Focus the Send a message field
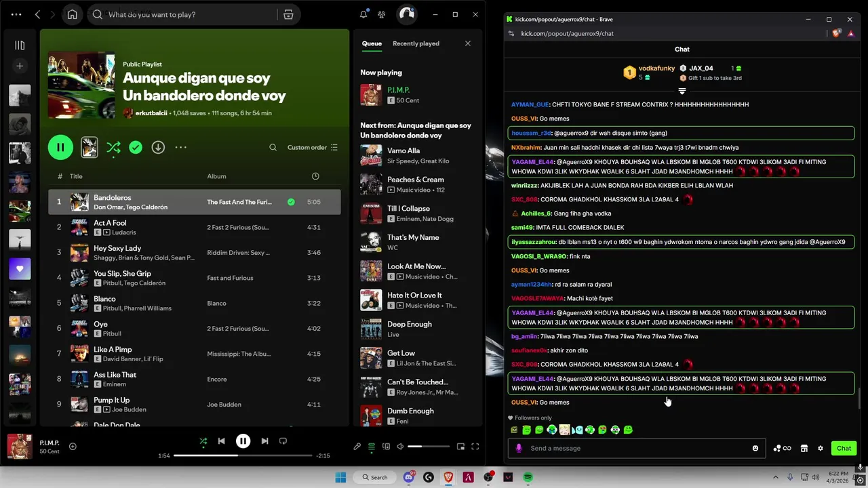This screenshot has height=488, width=868. 637,448
